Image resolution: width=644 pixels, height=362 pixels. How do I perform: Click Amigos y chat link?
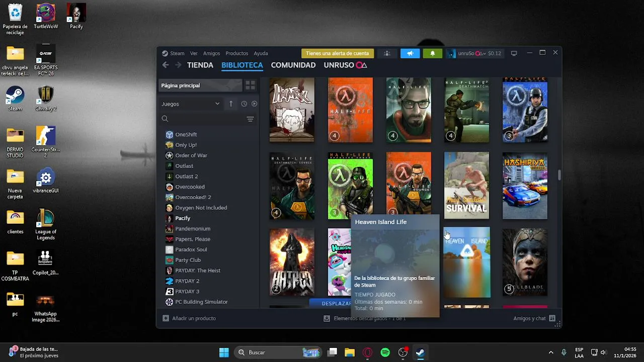[530, 318]
